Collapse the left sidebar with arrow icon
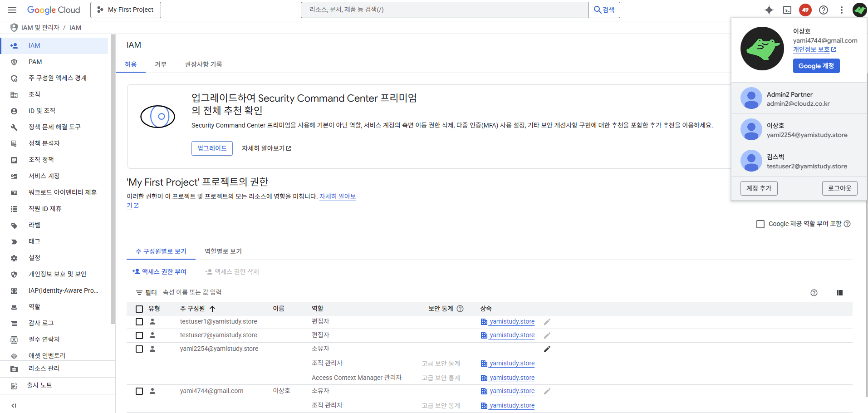The width and height of the screenshot is (868, 413). tap(14, 405)
